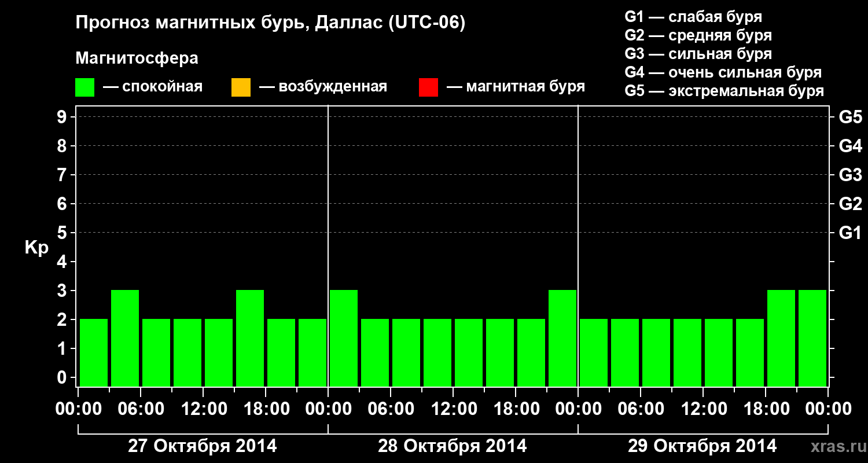Click the '18:00' time label under 29 Октября
Viewport: 868px width, 463px height.
[766, 409]
